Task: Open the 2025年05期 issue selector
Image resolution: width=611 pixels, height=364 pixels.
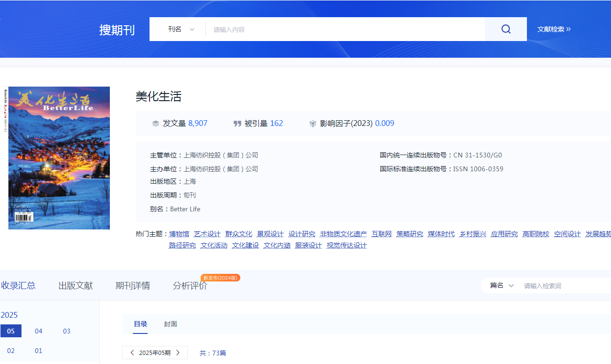Action: click(155, 353)
